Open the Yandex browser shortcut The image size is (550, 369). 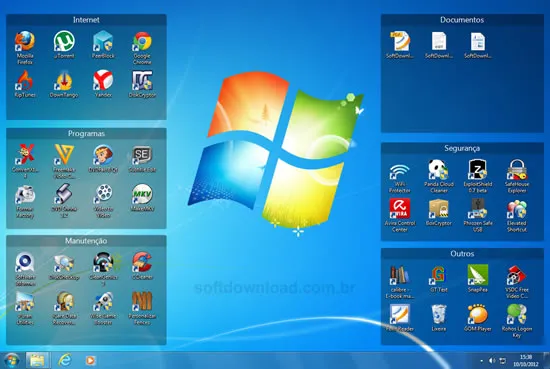click(x=103, y=80)
